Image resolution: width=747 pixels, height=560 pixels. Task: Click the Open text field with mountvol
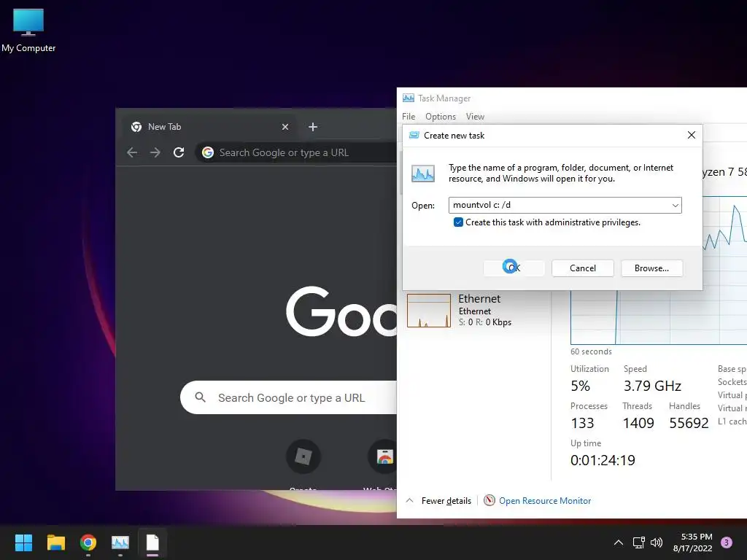point(560,205)
